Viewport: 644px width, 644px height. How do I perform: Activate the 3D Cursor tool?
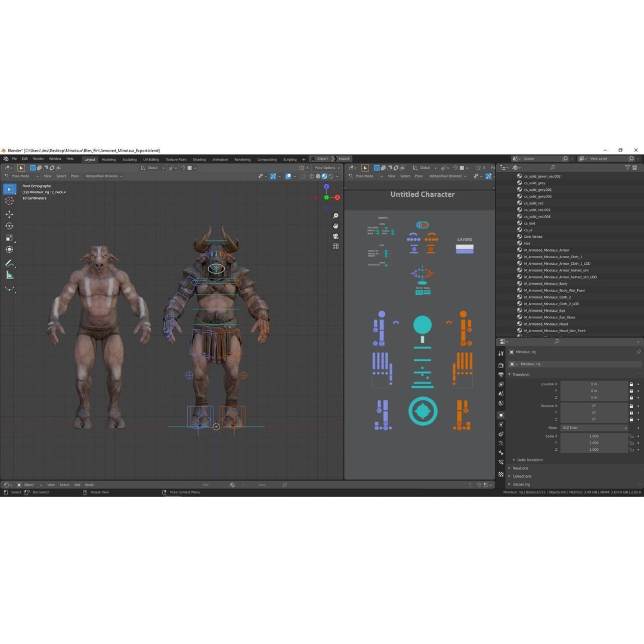[x=10, y=201]
